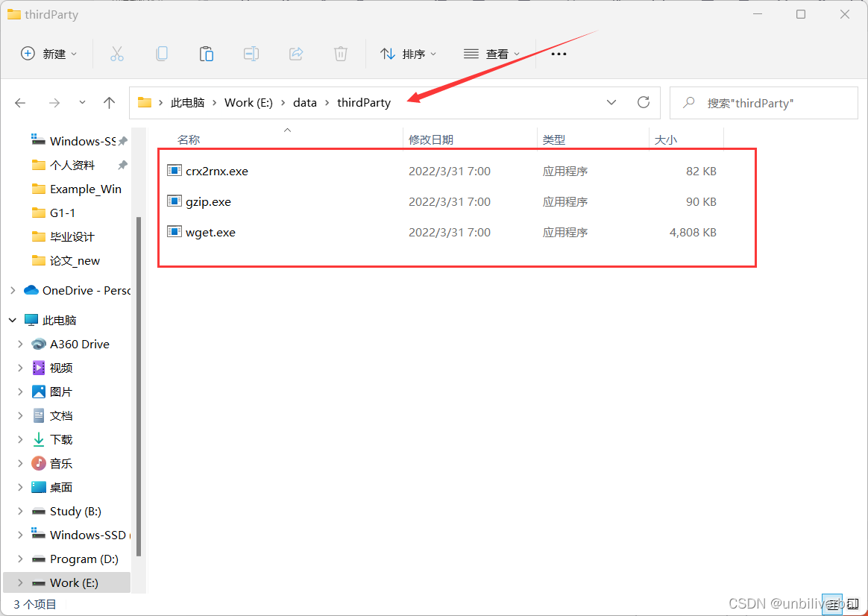Click the Cut scissors icon
The image size is (868, 616).
(x=117, y=54)
